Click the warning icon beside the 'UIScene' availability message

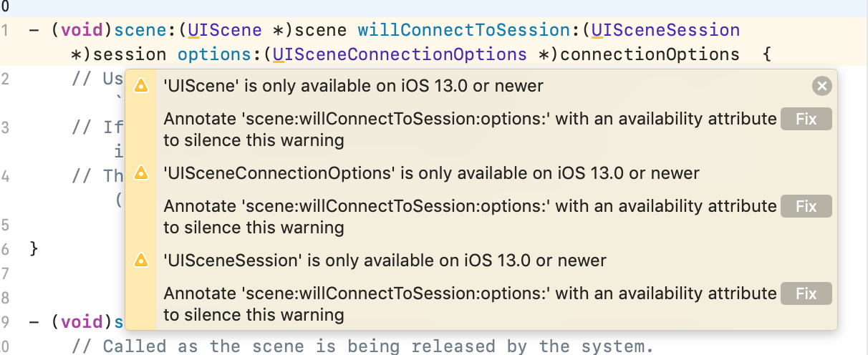coord(141,87)
